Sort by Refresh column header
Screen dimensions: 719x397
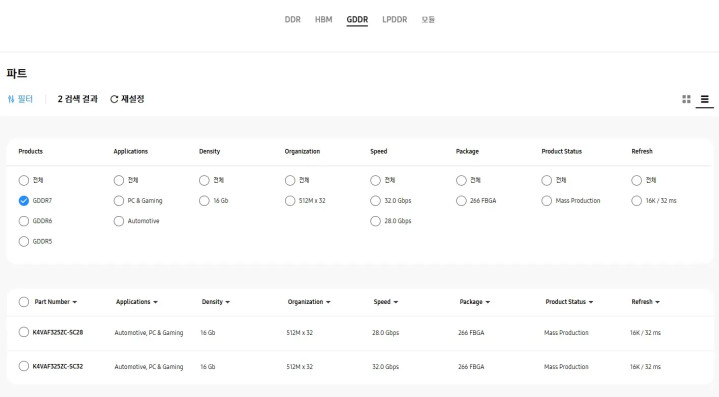click(645, 302)
